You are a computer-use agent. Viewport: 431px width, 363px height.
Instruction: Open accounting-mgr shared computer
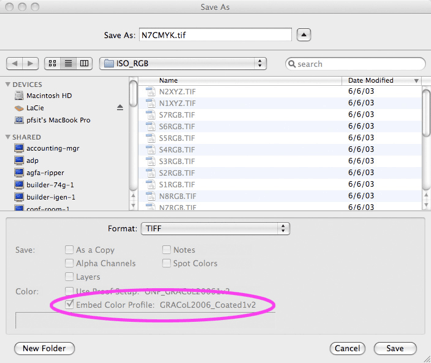47,148
